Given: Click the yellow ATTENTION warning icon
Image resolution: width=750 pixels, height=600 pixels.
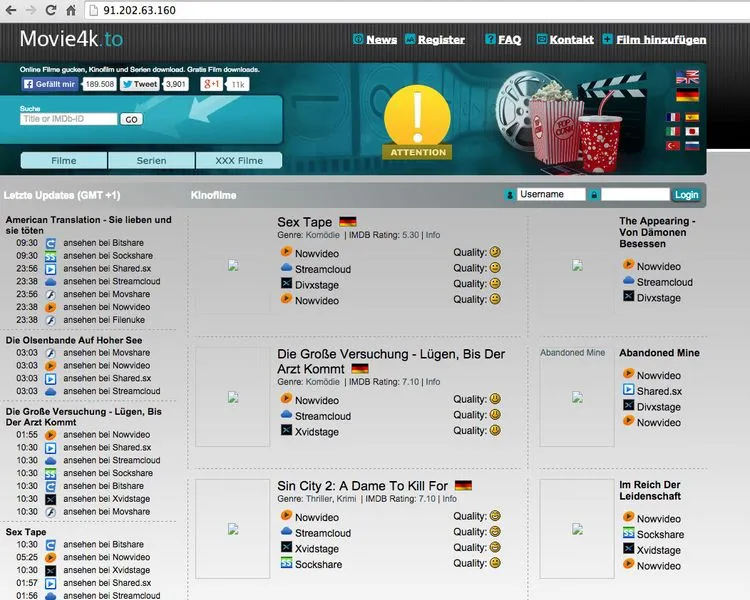Looking at the screenshot, I should pos(418,122).
